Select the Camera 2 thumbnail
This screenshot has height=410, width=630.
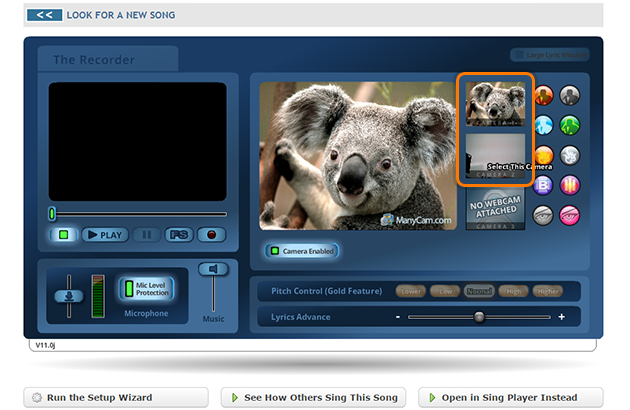(495, 156)
